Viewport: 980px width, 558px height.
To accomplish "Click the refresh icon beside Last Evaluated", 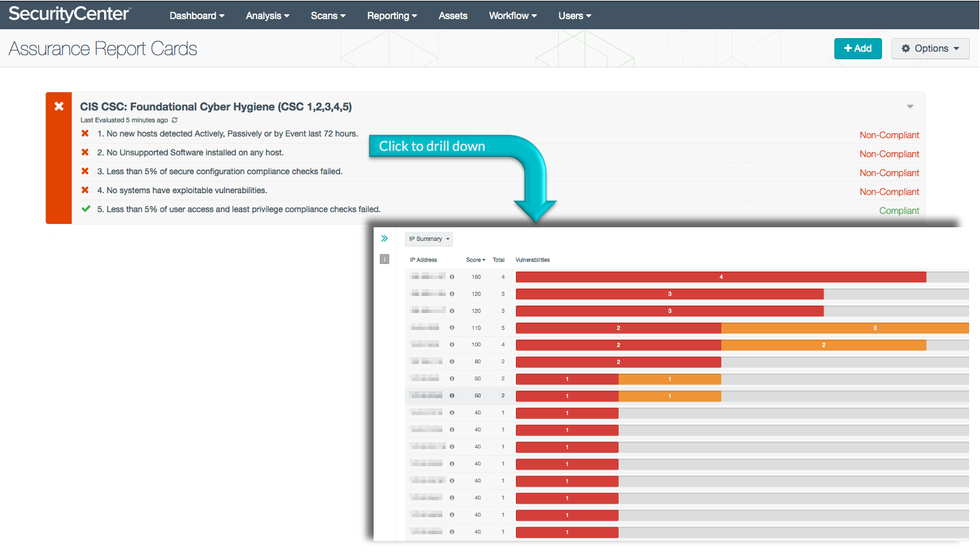I will pos(175,120).
